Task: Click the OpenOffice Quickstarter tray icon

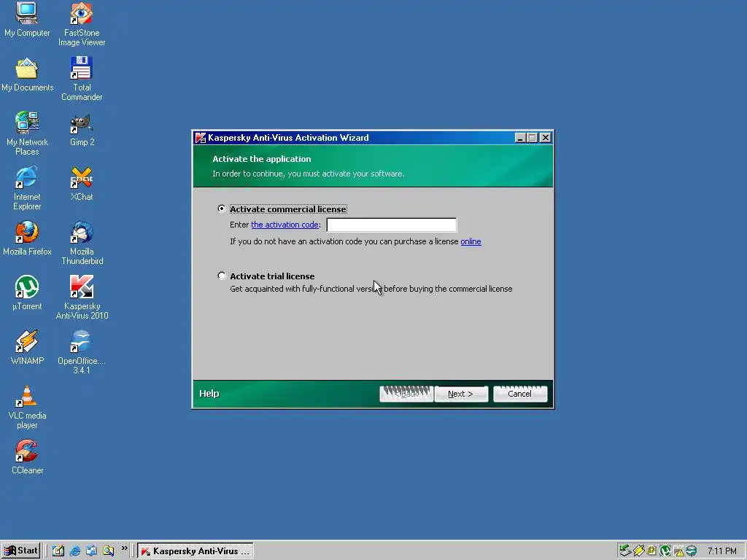Action: coord(692,551)
